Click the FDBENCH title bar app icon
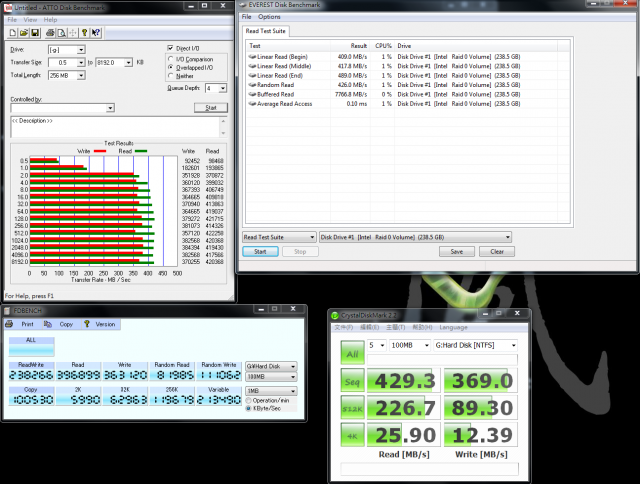The width and height of the screenshot is (640, 484). [7, 311]
